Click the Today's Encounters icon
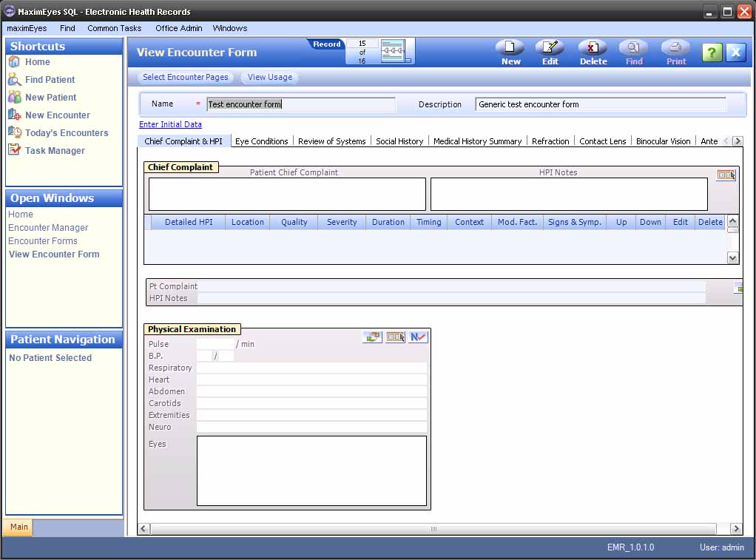The width and height of the screenshot is (756, 560). [x=15, y=132]
